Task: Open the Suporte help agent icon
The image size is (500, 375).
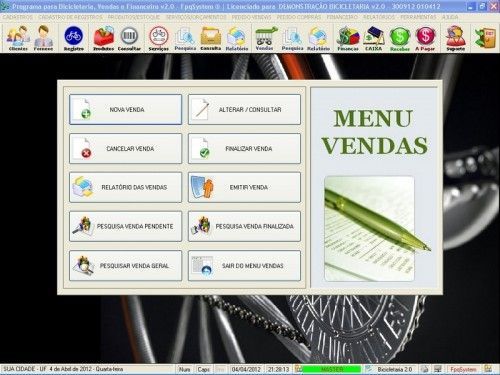Action: point(455,38)
